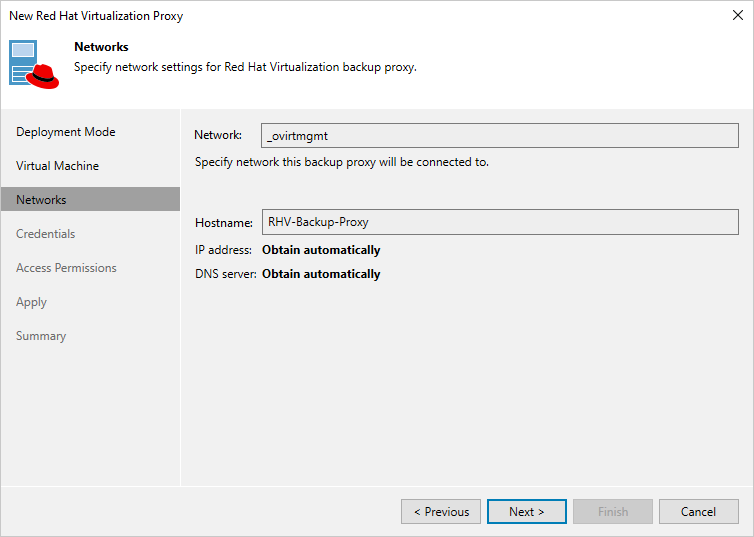The image size is (754, 537).
Task: Cancel the proxy wizard
Action: [698, 512]
